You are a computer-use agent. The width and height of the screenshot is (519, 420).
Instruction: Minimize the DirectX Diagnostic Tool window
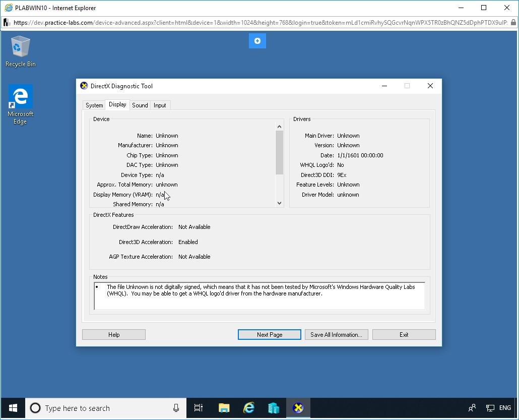[384, 86]
